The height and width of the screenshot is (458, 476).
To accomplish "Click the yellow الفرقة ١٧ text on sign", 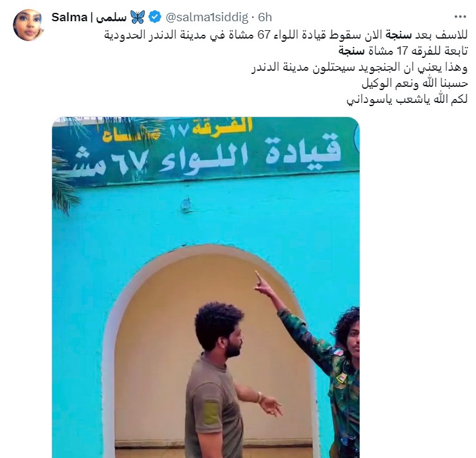I will [211, 129].
